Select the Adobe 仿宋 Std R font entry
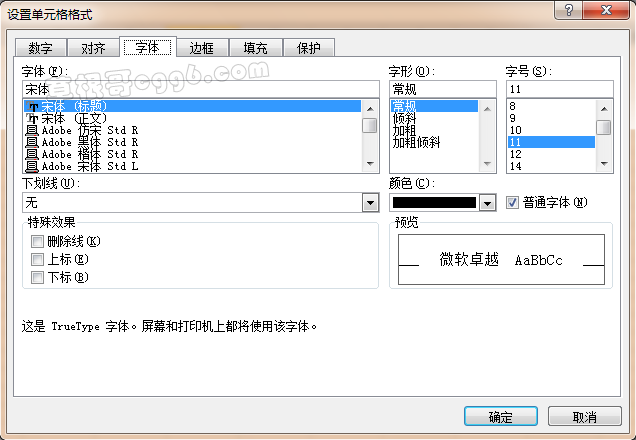Screen dimensions: 636x440 89,130
